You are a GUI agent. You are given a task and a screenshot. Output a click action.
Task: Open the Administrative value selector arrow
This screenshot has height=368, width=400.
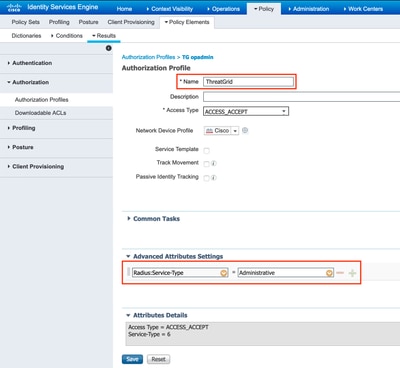click(x=329, y=273)
